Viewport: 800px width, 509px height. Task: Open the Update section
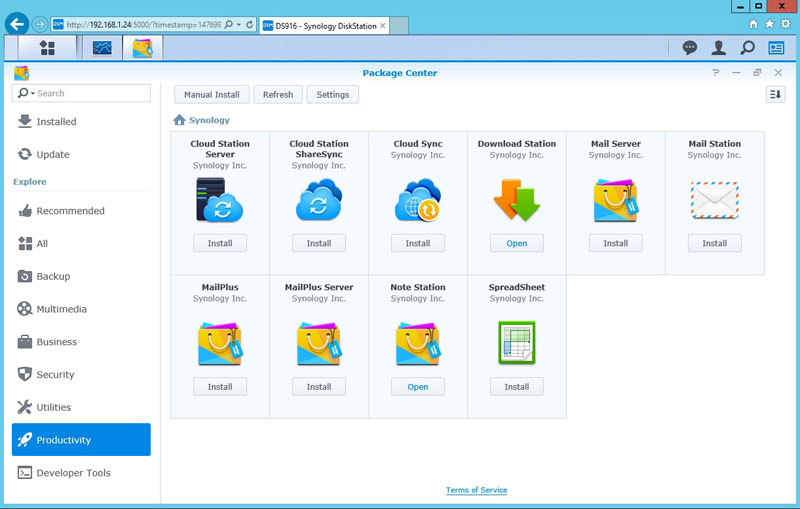point(81,154)
